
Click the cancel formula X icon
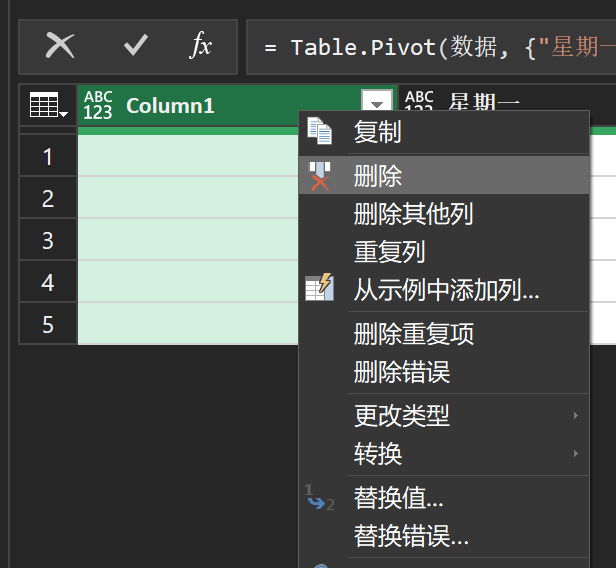coord(60,46)
